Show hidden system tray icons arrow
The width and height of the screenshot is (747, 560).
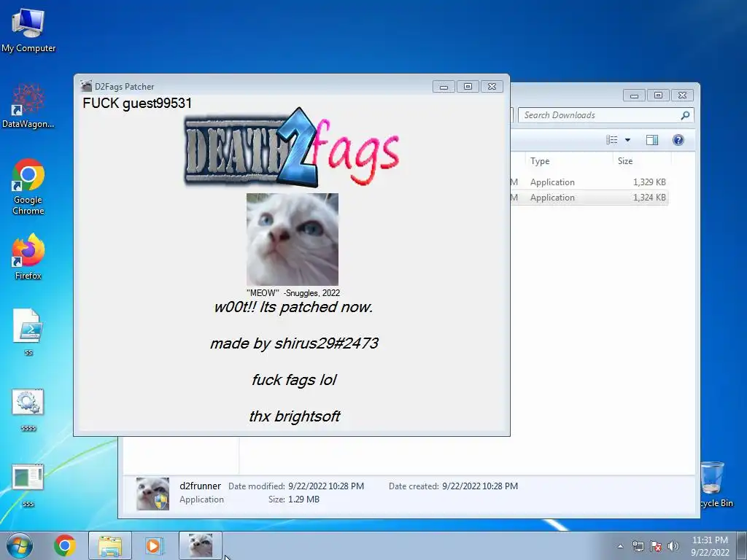coord(620,546)
